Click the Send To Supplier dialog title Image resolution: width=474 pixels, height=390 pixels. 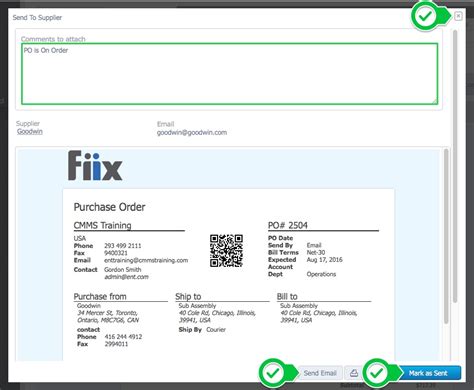pos(37,18)
